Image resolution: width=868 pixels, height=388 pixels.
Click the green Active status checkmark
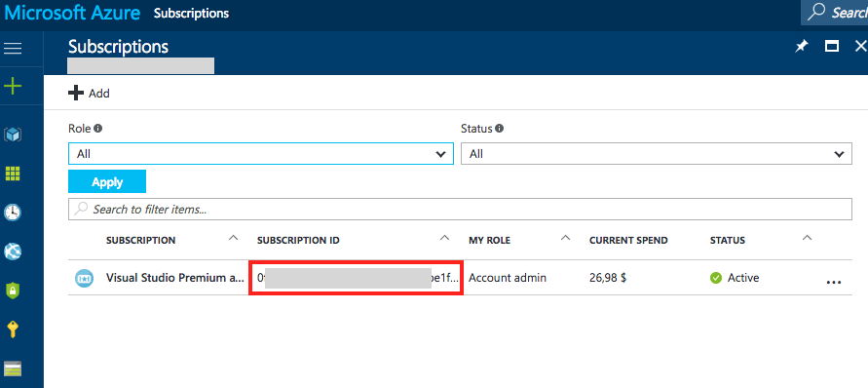[x=716, y=278]
